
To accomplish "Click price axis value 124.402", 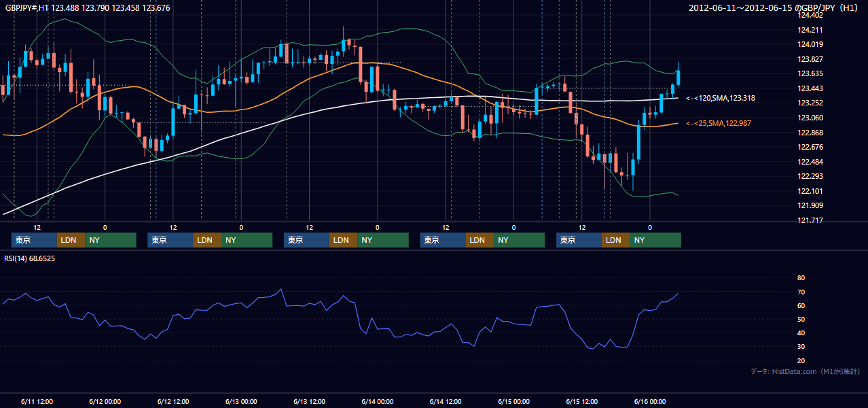I will (x=810, y=15).
